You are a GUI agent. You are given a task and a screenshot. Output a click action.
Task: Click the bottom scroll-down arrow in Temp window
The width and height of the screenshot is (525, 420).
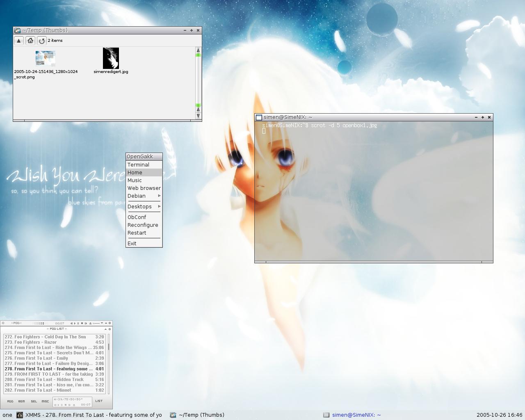(x=198, y=116)
